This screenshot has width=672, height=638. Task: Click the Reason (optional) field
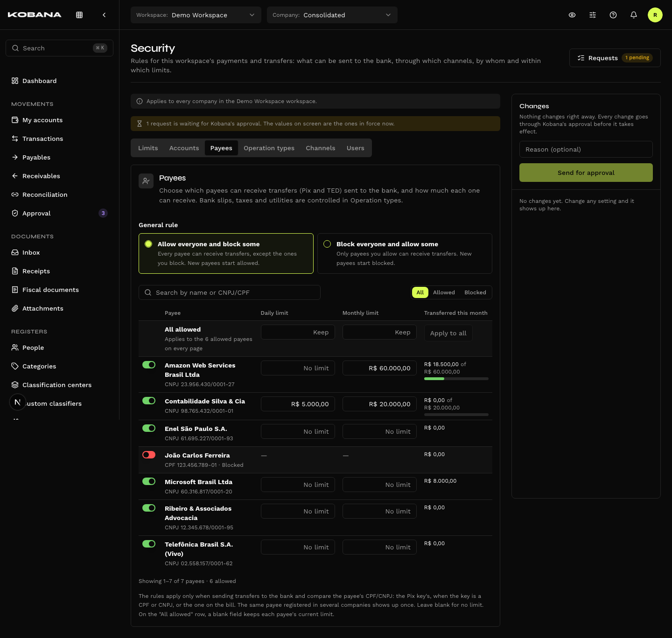586,149
